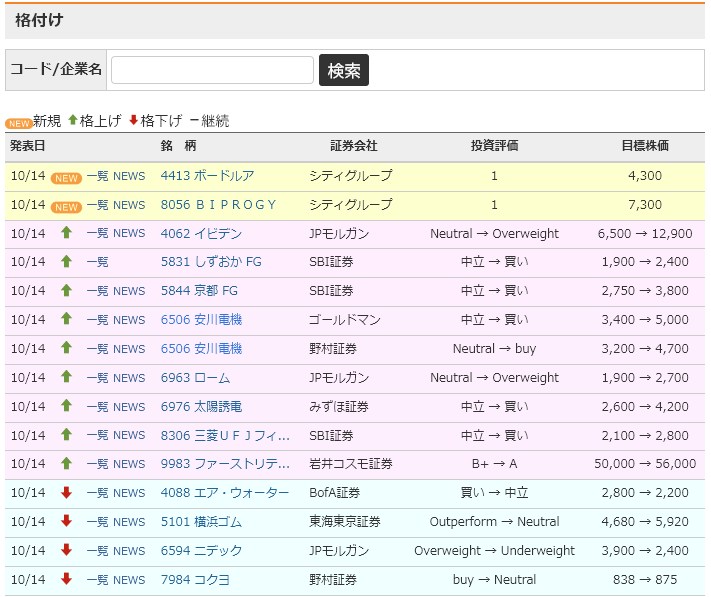The width and height of the screenshot is (711, 597).
Task: Open the 6976 太陽誘電 stock page
Action: click(201, 407)
